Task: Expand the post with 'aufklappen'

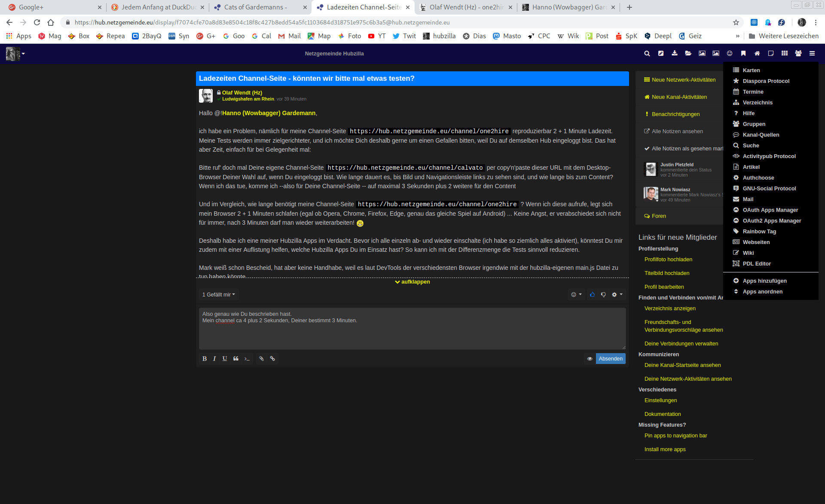Action: pos(412,282)
